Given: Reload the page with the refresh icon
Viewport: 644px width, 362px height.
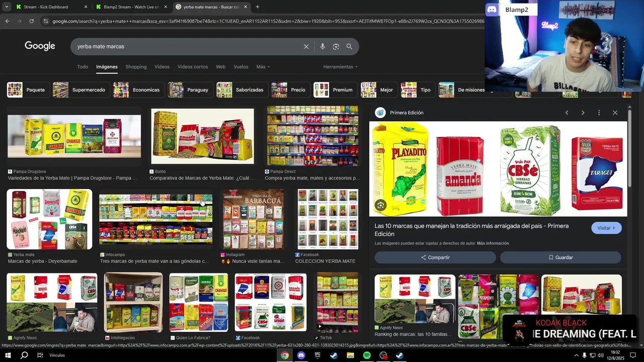Looking at the screenshot, I should (31, 21).
